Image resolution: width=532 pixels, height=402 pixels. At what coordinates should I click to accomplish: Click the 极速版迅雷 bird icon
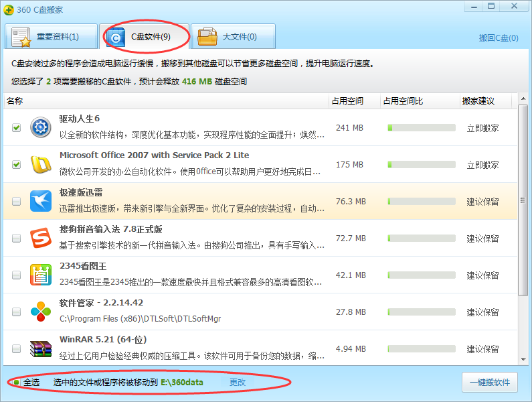pos(41,201)
